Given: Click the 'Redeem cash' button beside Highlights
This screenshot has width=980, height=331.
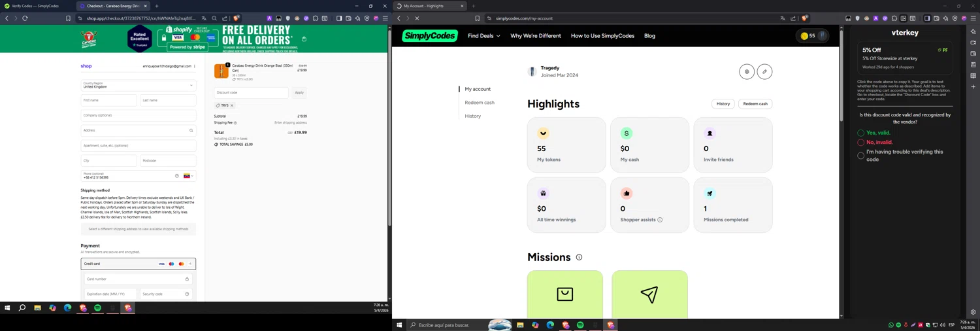Looking at the screenshot, I should (755, 104).
